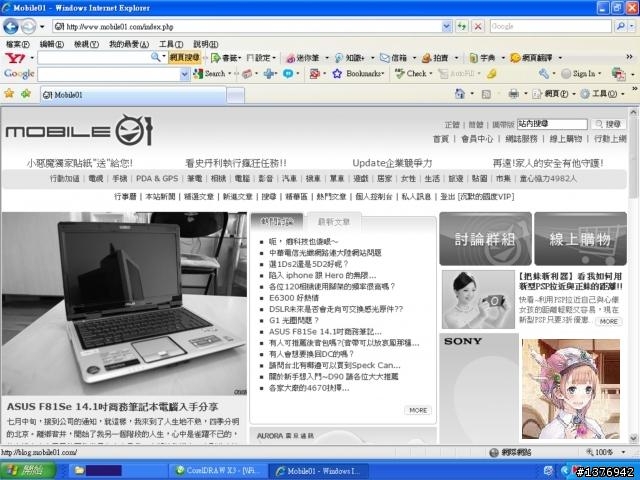Open the 我的最愛(A) Favorites menu
Screen dimensions: 640x480
pyautogui.click(x=129, y=44)
